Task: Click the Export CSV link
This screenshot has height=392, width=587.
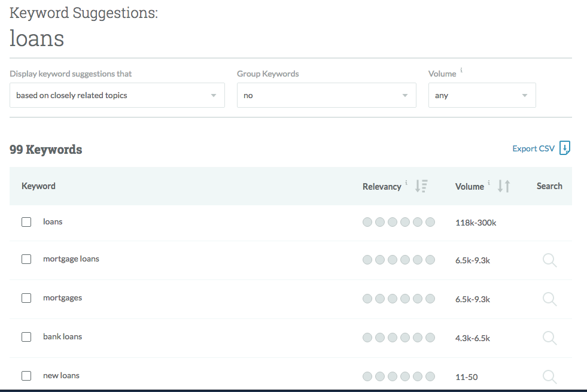Action: coord(533,148)
